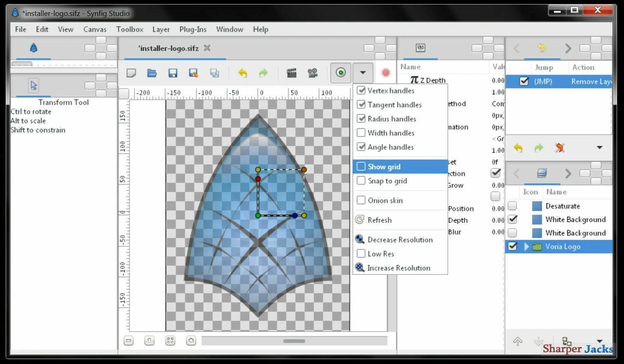The height and width of the screenshot is (364, 624).
Task: Click the reset zoom icon
Action: click(x=150, y=340)
